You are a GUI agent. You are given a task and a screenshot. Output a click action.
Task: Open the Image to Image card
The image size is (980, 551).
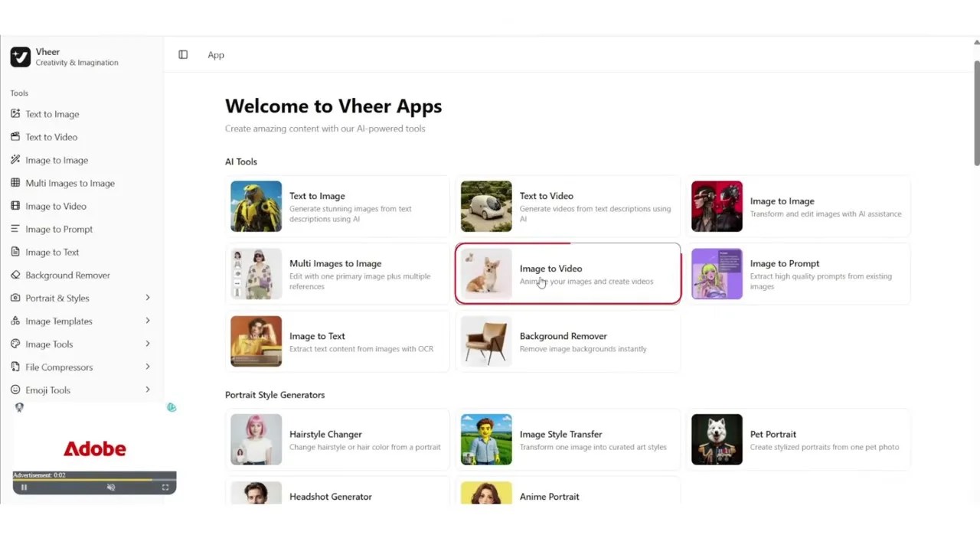point(799,207)
